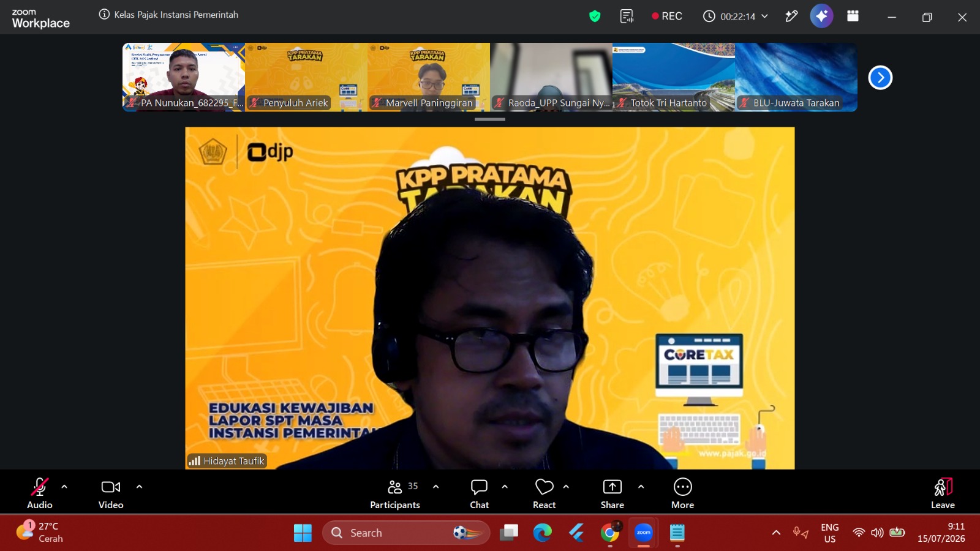Expand the Video settings chevron
This screenshot has width=980, height=551.
click(x=139, y=487)
